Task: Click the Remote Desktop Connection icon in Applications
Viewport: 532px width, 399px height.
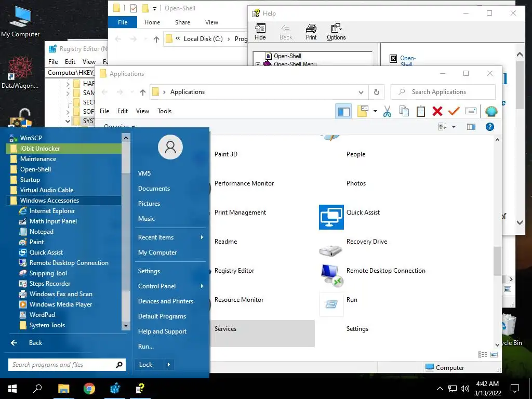Action: tap(332, 275)
